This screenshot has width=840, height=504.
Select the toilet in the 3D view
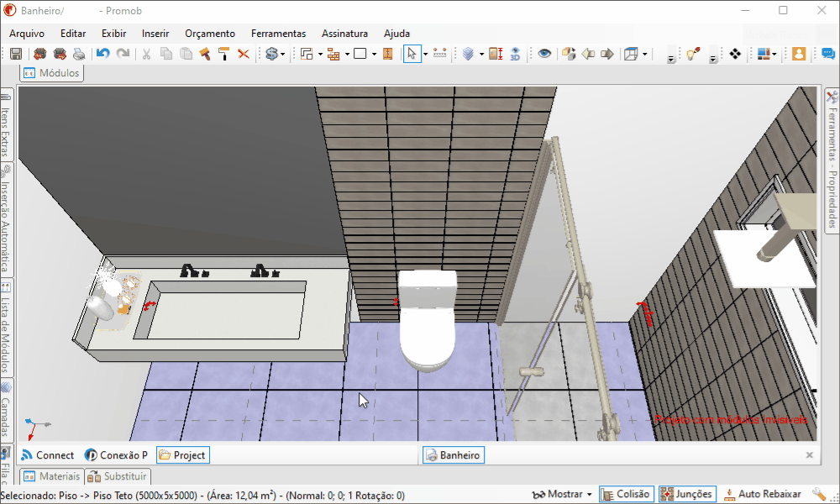[427, 322]
